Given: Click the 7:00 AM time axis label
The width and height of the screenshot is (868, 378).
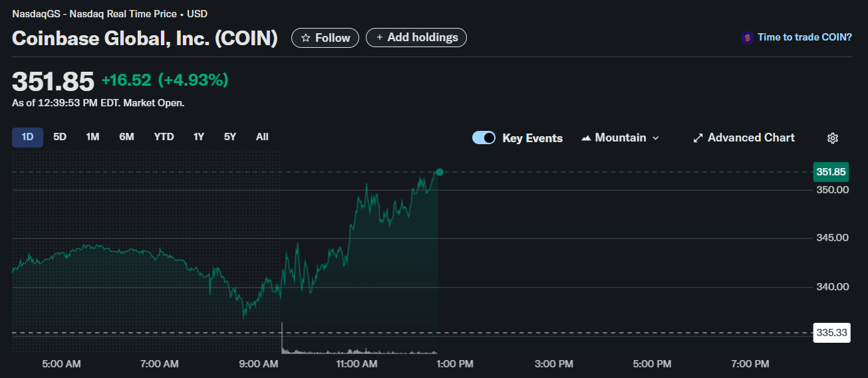Looking at the screenshot, I should (x=160, y=364).
